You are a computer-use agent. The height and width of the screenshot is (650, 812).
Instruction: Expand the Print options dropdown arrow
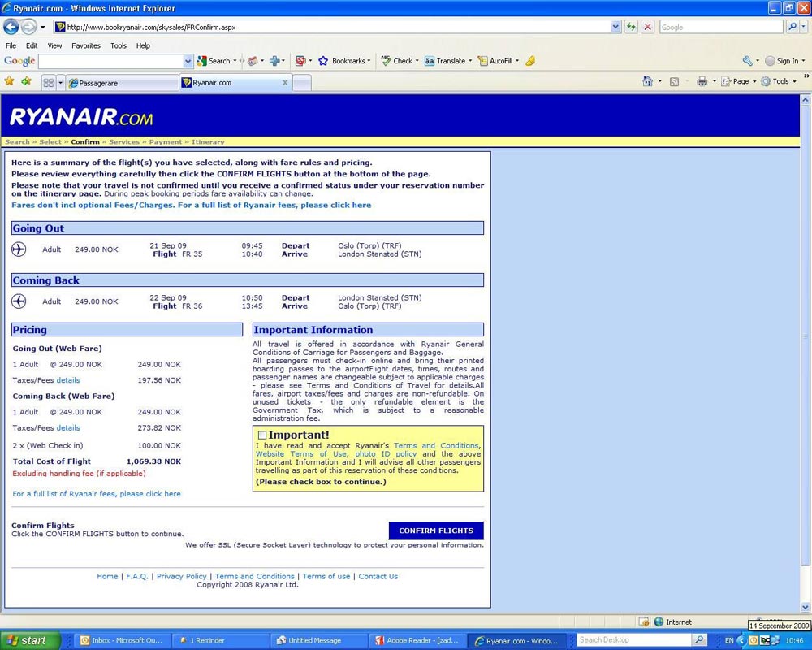click(714, 81)
